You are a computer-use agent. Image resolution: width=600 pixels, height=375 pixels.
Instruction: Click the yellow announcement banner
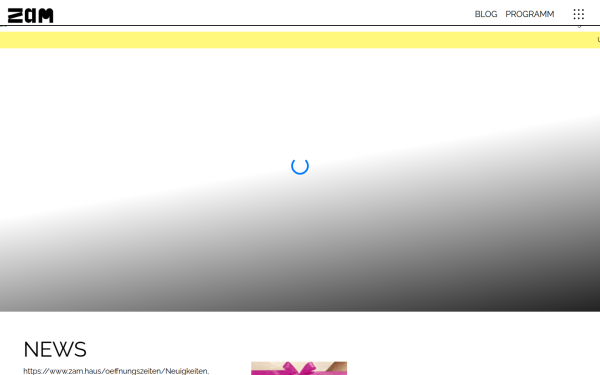[x=300, y=40]
